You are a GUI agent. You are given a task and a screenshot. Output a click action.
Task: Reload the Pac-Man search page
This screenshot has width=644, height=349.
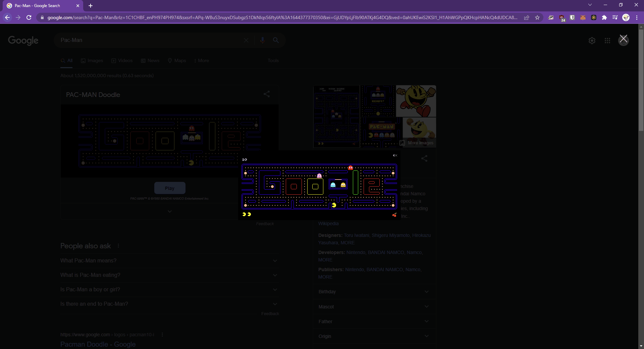pos(29,17)
